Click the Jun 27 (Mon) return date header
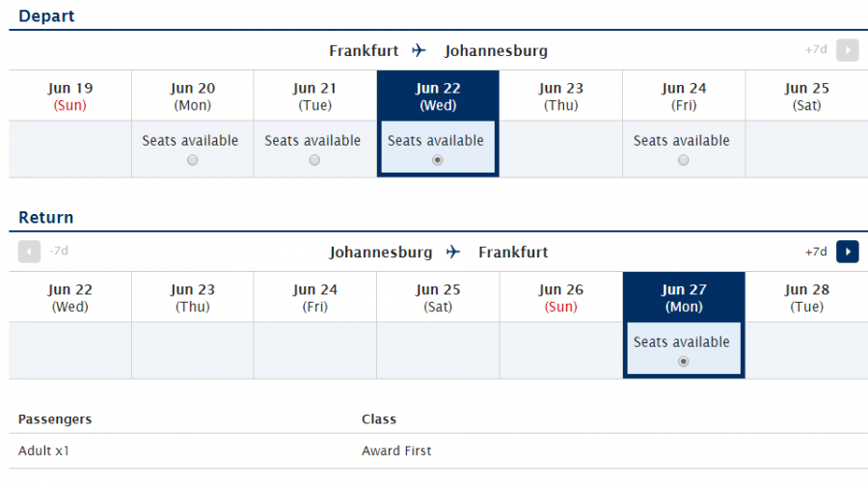Screen dimensions: 868x486 [x=684, y=298]
